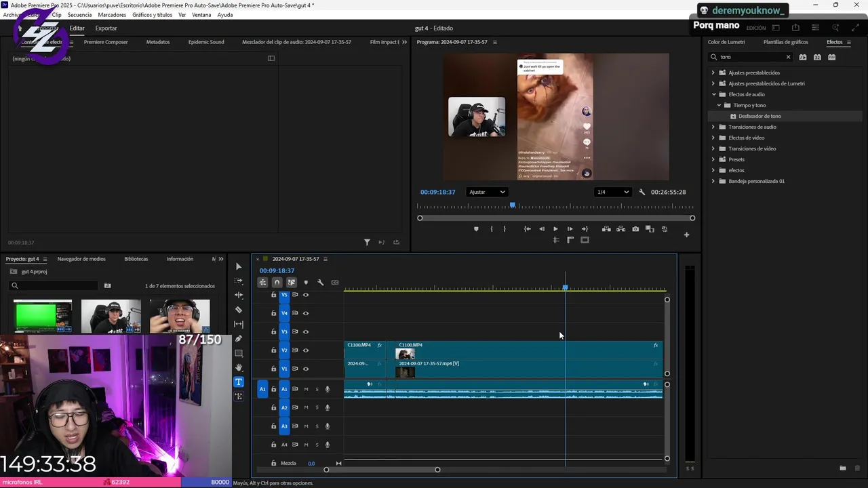
Task: Expand Bandeja personalizada 01 folder
Action: (x=713, y=181)
